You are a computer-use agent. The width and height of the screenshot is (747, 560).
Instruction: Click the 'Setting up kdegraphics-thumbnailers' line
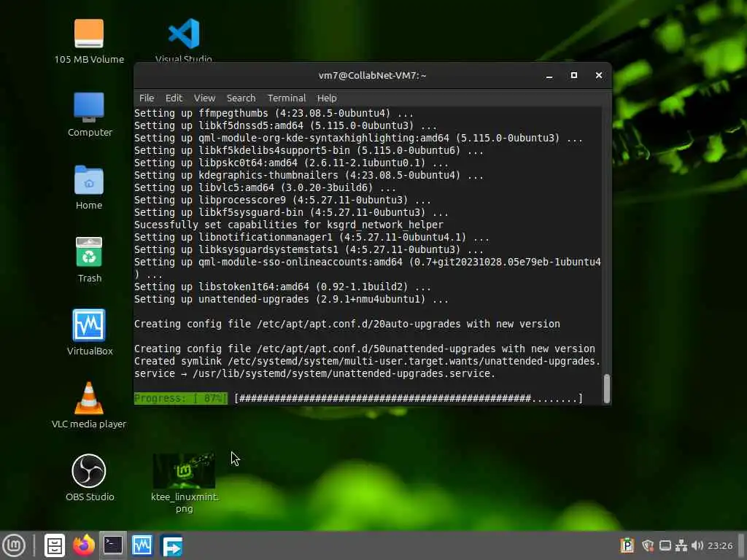309,175
